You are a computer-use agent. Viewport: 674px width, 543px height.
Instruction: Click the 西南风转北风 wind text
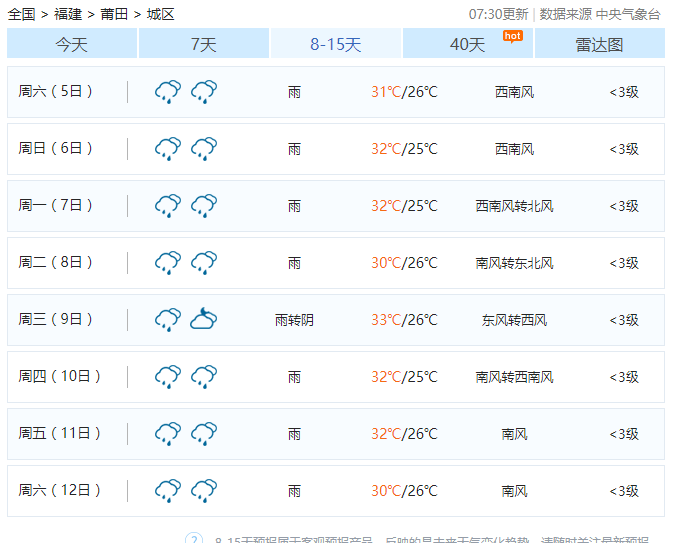pos(515,206)
